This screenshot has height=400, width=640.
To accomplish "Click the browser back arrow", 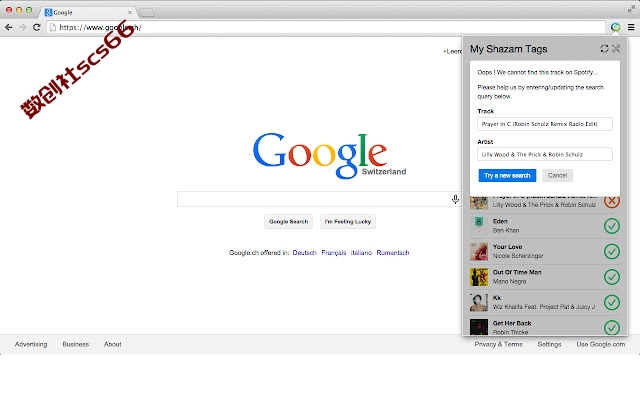I will click(9, 27).
